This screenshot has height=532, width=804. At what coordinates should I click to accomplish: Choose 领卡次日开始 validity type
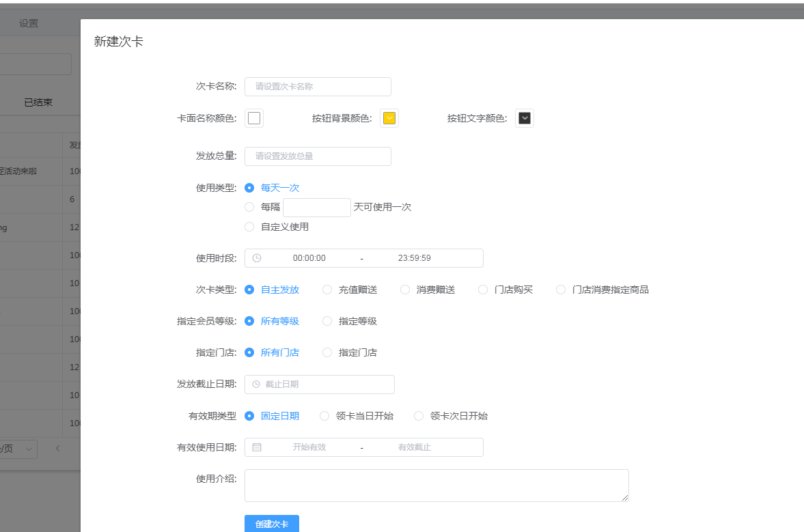point(419,416)
